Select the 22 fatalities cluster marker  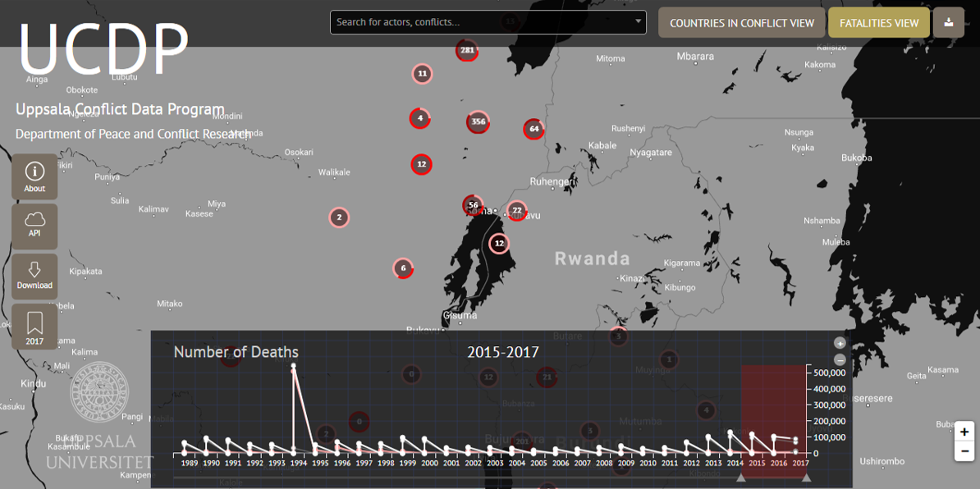pyautogui.click(x=517, y=211)
